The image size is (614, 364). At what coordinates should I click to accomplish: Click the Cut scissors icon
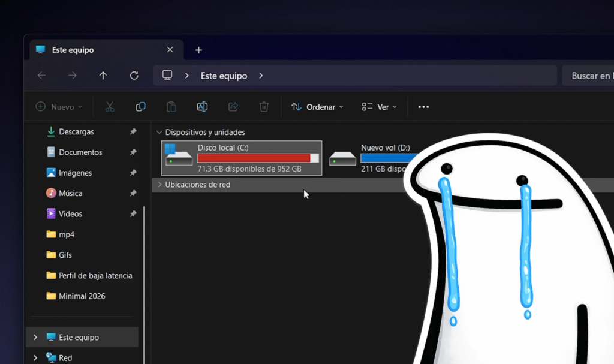coord(110,107)
